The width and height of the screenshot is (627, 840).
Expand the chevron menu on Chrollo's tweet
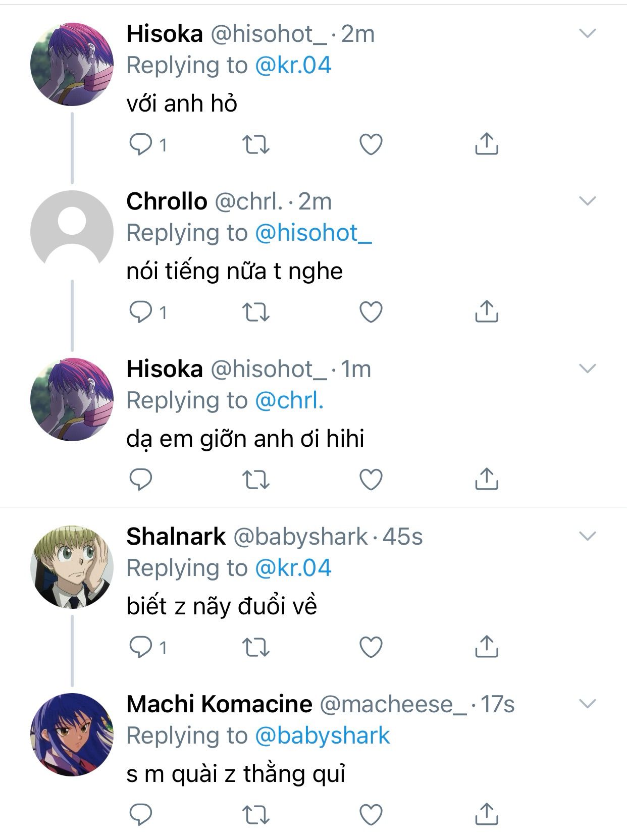click(588, 201)
